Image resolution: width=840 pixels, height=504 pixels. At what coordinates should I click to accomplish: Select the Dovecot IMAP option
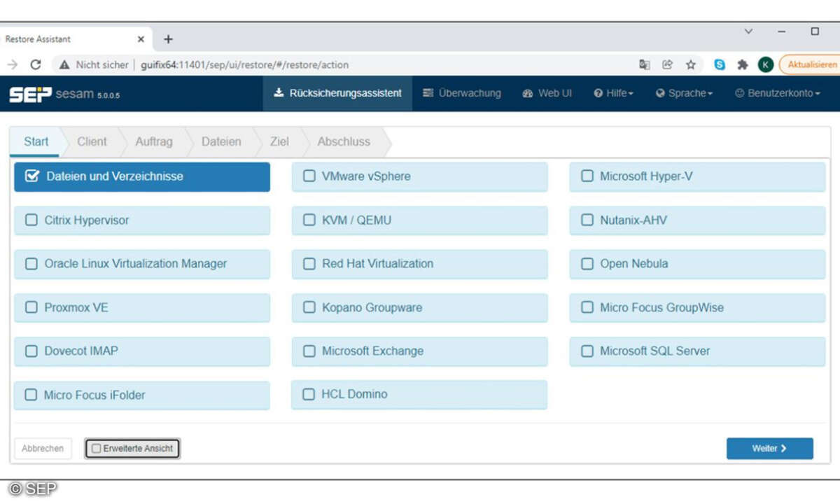pyautogui.click(x=141, y=351)
